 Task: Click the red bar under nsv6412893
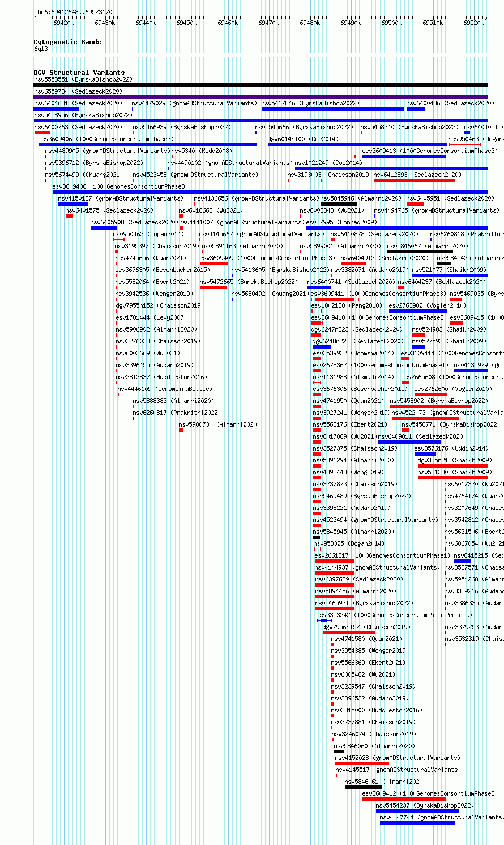[x=415, y=180]
